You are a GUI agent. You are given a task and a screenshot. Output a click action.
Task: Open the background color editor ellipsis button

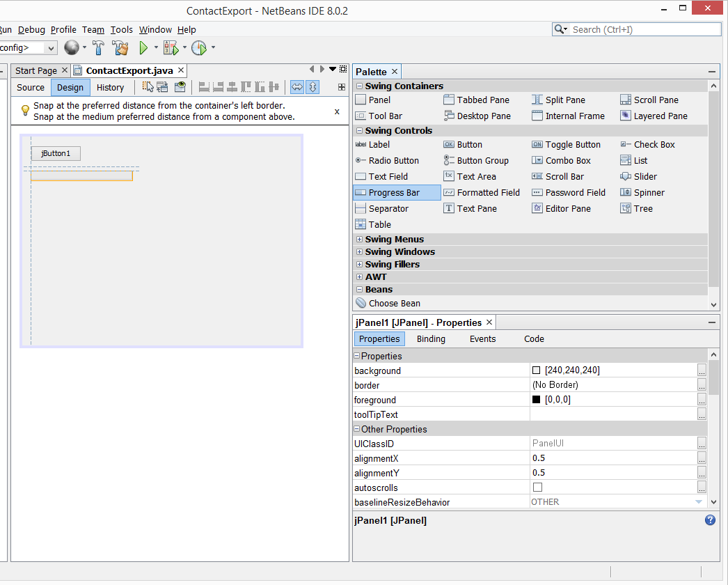tap(702, 370)
